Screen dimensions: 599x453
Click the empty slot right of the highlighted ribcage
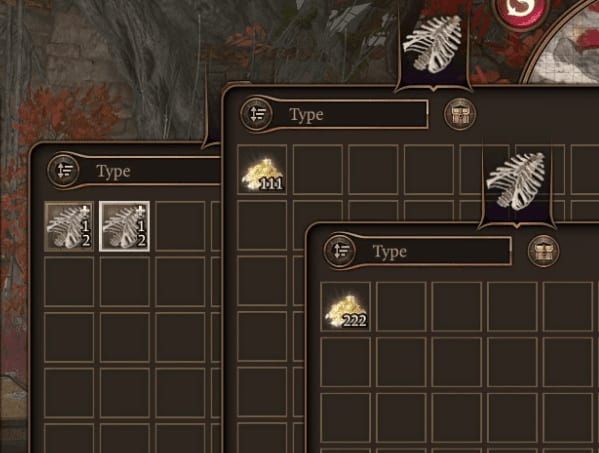pos(180,226)
